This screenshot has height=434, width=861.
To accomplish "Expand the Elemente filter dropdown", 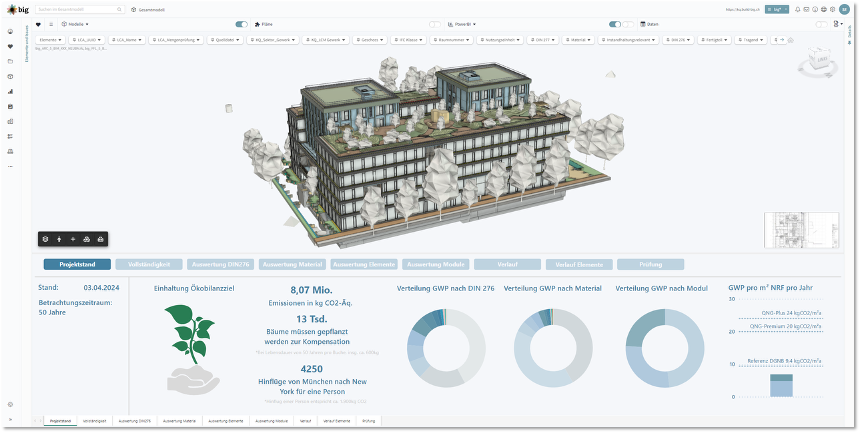I will 50,41.
